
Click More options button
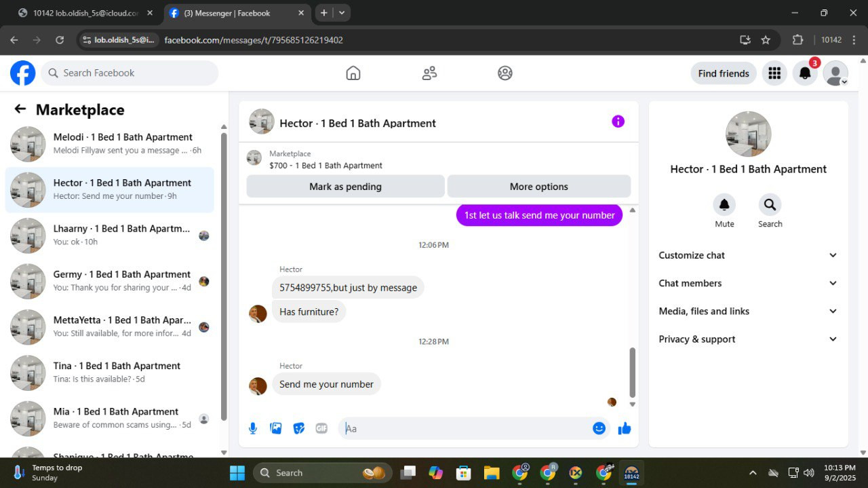pyautogui.click(x=539, y=187)
